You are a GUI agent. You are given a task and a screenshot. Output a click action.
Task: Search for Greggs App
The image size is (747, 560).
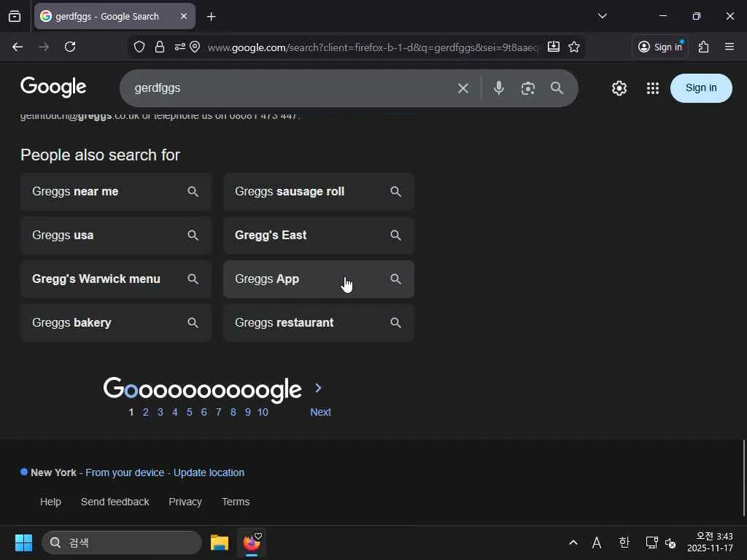coord(319,279)
